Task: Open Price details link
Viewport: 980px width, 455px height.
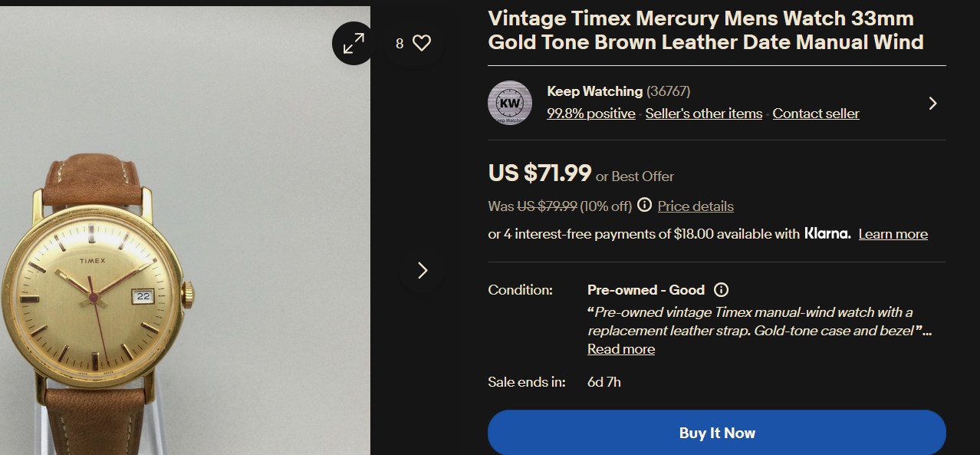Action: click(x=696, y=206)
